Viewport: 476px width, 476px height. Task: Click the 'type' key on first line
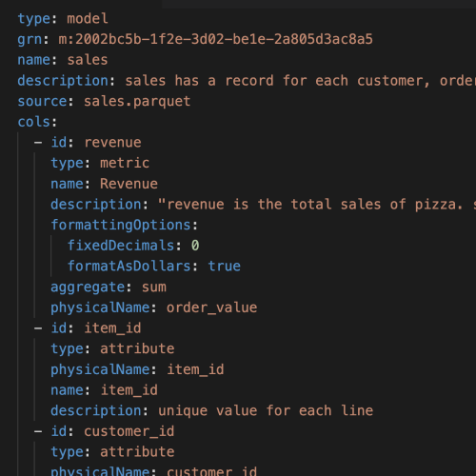tap(34, 19)
